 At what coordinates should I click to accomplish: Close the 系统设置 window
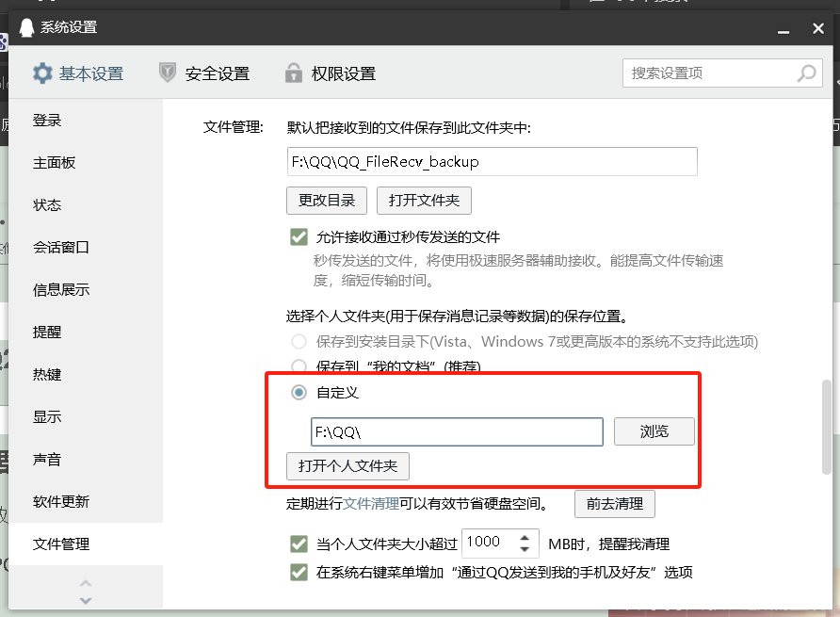(x=818, y=28)
